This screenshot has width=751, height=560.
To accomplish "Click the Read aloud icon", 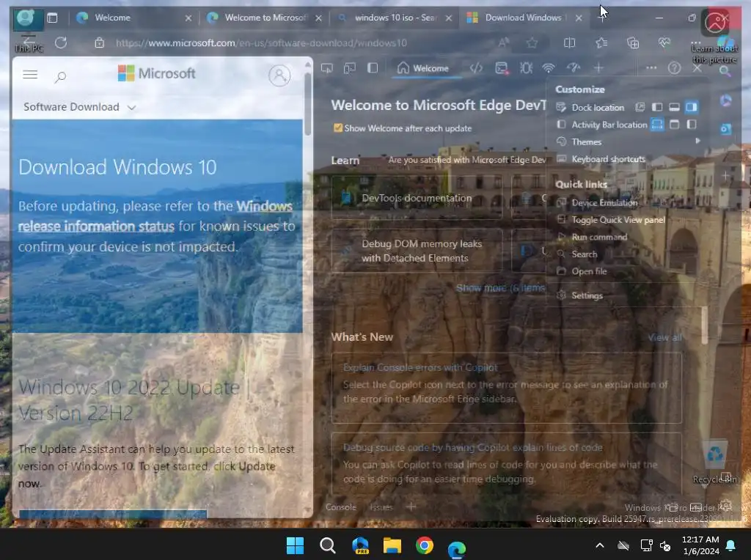I will 503,43.
